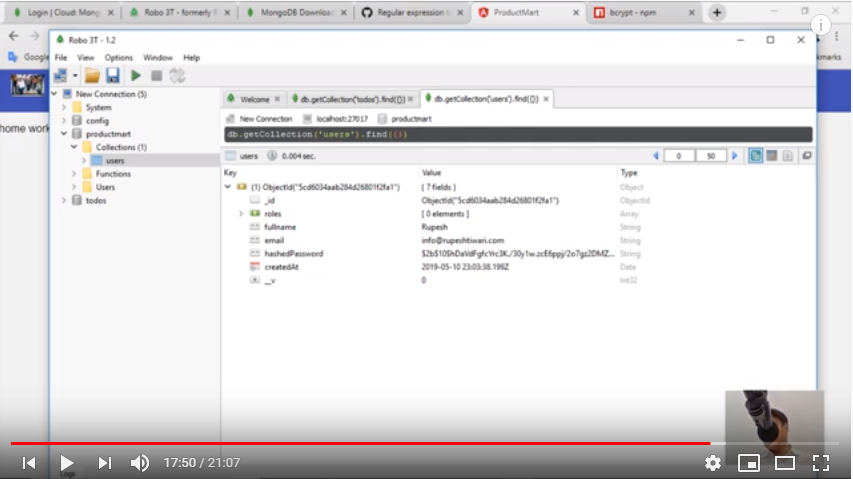Toggle fullscreen mode for the video

[x=820, y=462]
